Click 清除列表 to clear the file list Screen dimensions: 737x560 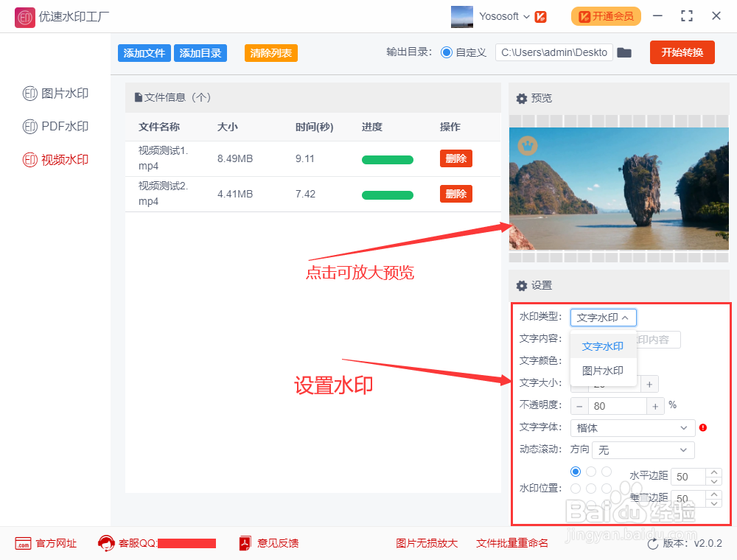pos(272,52)
